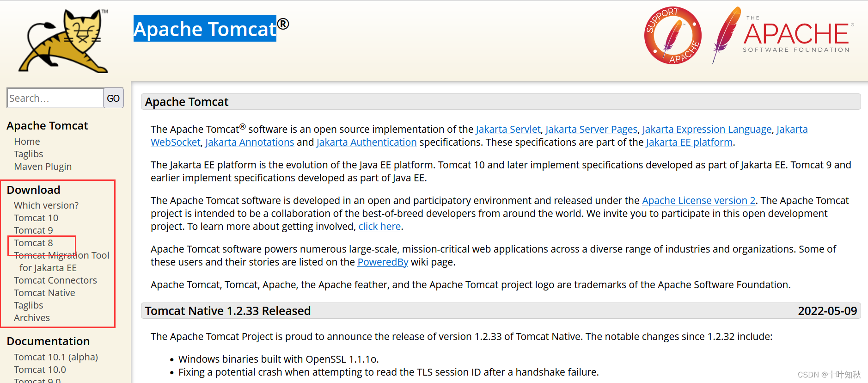Go to Tomcat 8 download page

pyautogui.click(x=33, y=243)
